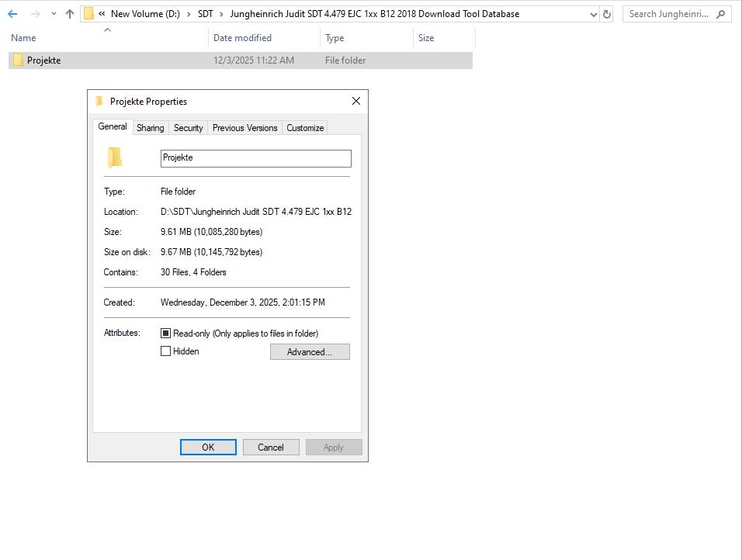Click Contains value 30 Files, 4 Folders
The width and height of the screenshot is (742, 560).
tap(193, 272)
